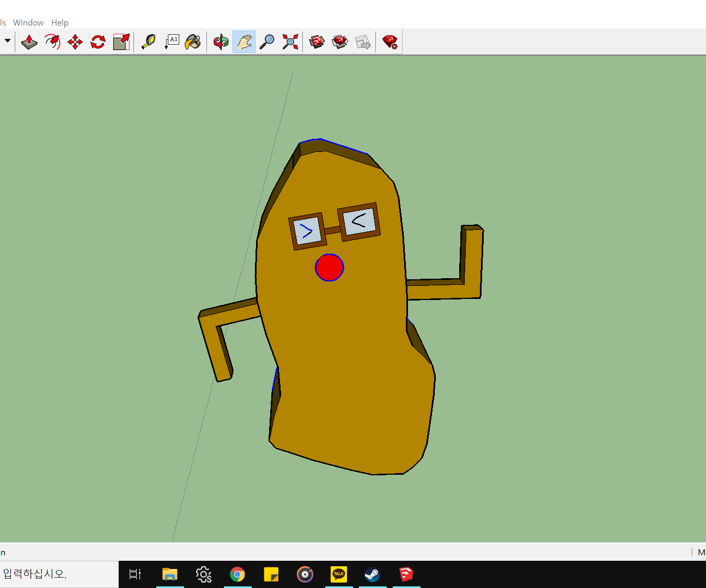The image size is (706, 588).
Task: Toggle off the active Pan tool
Action: (244, 41)
